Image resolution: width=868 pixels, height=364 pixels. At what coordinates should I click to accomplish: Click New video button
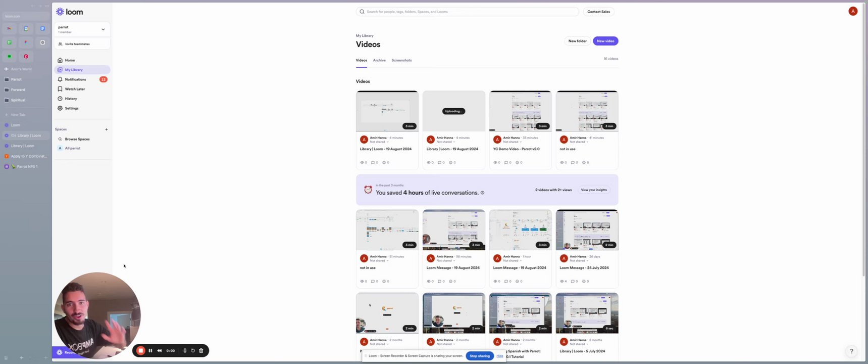click(605, 41)
